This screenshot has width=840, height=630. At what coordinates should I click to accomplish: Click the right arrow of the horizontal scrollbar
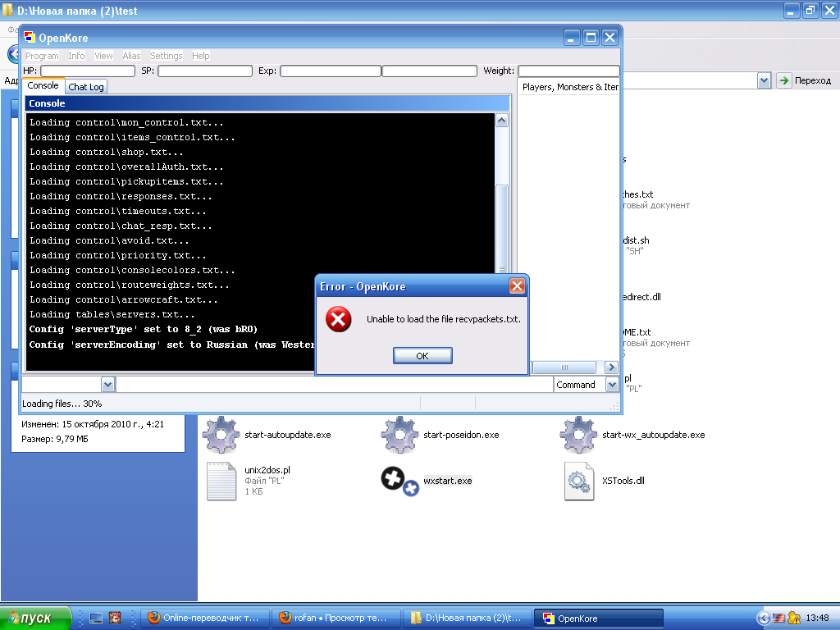611,367
